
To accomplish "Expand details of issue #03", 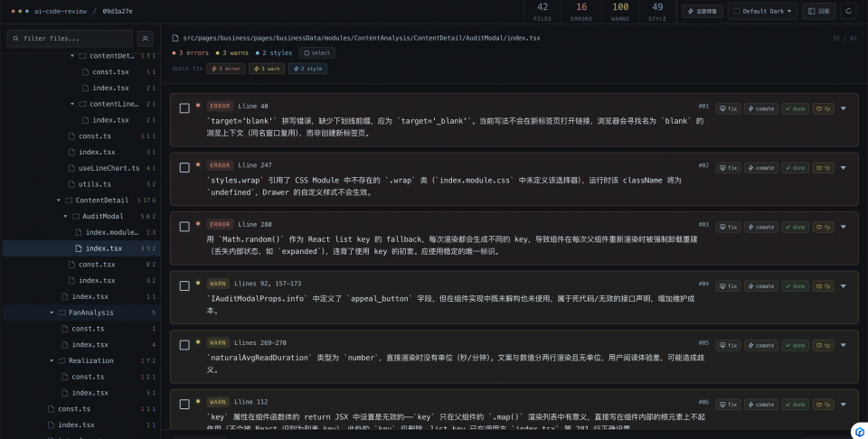I will click(x=843, y=228).
